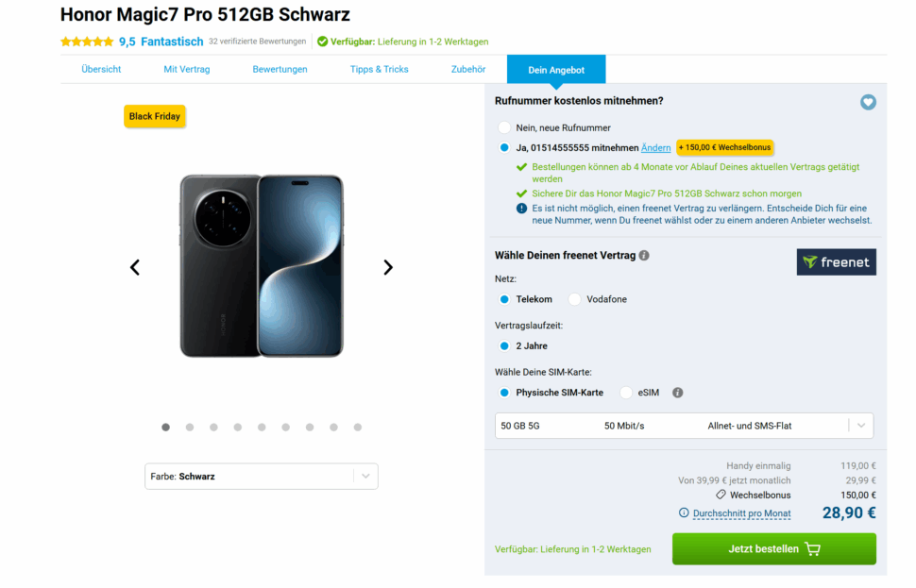Show next product photo with right arrow

[388, 267]
